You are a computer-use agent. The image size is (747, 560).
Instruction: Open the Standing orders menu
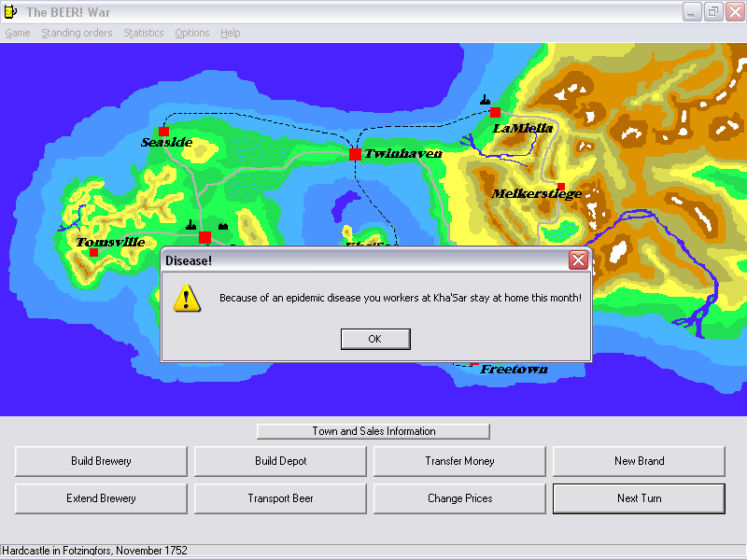[x=77, y=33]
